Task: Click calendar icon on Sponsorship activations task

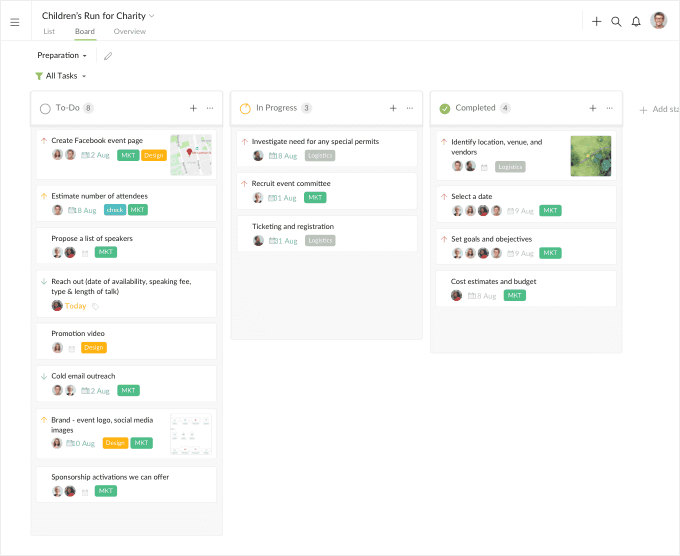Action: tap(85, 492)
